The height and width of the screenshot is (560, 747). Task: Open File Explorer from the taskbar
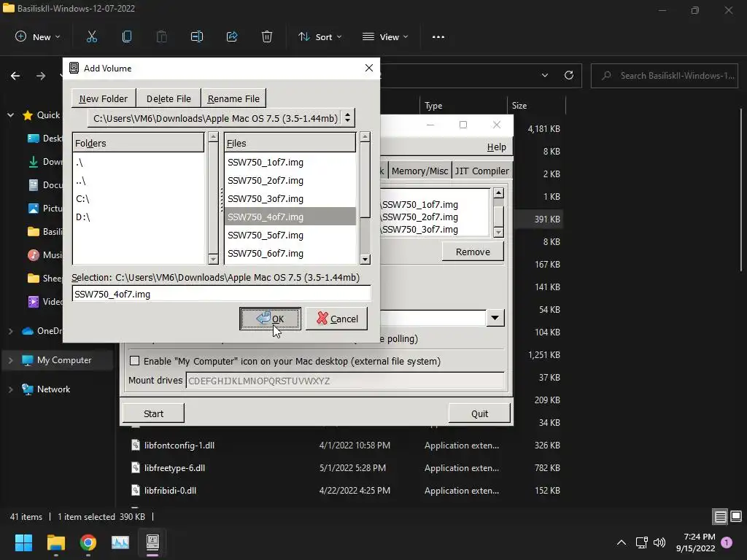55,542
